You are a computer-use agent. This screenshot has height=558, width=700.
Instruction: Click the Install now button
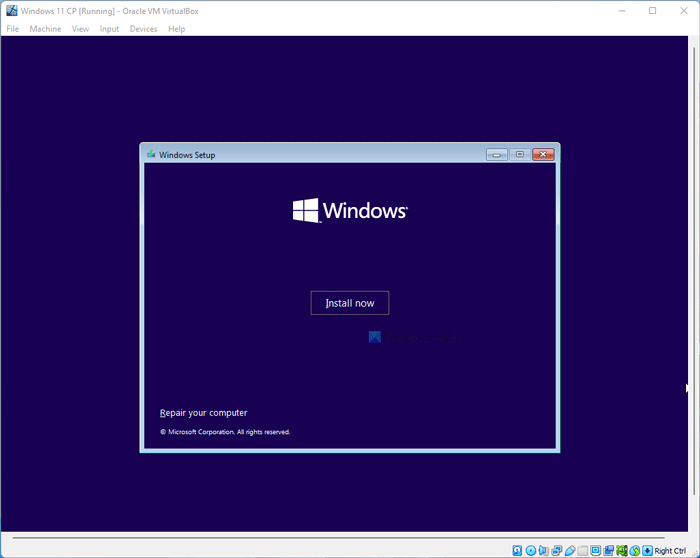point(350,303)
